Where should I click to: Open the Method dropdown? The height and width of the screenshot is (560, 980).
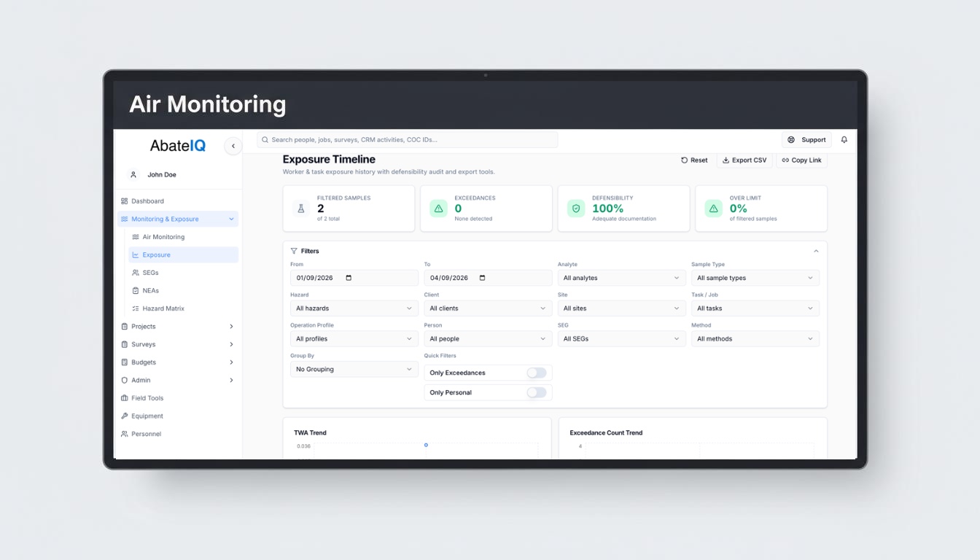tap(755, 339)
